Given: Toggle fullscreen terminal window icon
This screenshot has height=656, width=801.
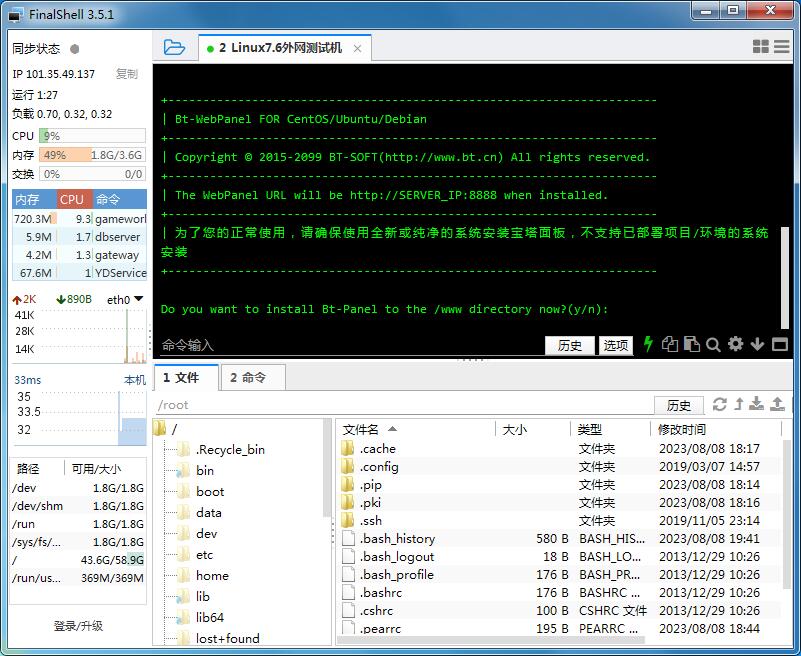Looking at the screenshot, I should click(780, 344).
